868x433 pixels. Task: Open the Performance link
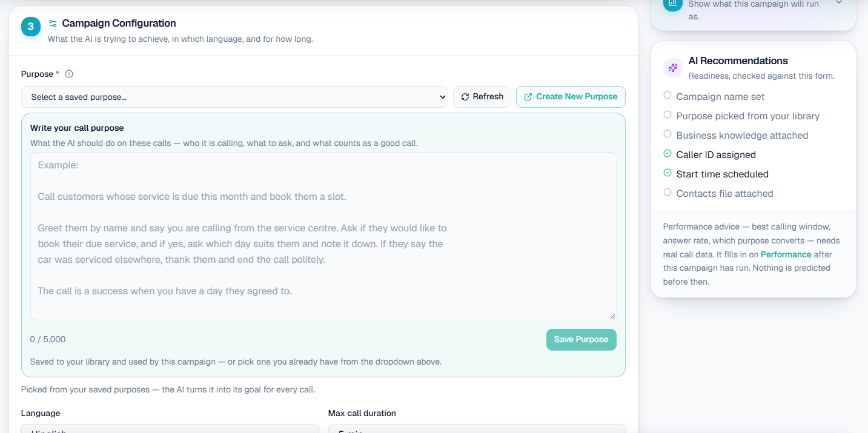[786, 254]
